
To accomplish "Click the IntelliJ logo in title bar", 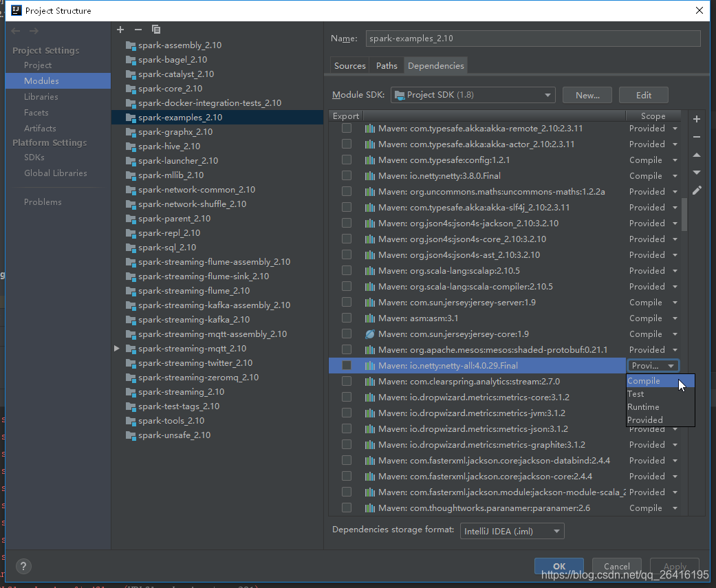I will click(17, 10).
